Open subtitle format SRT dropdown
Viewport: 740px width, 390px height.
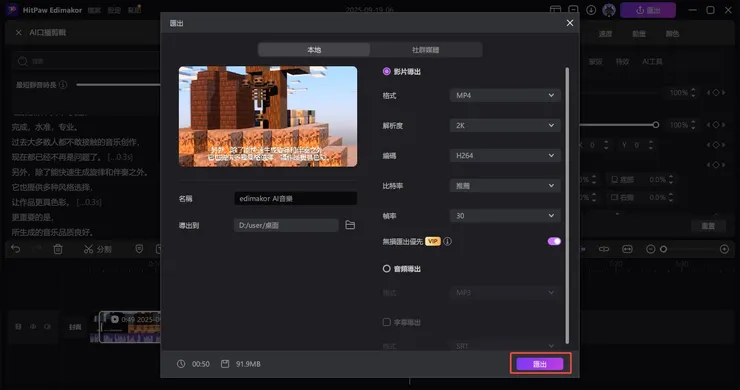click(505, 346)
